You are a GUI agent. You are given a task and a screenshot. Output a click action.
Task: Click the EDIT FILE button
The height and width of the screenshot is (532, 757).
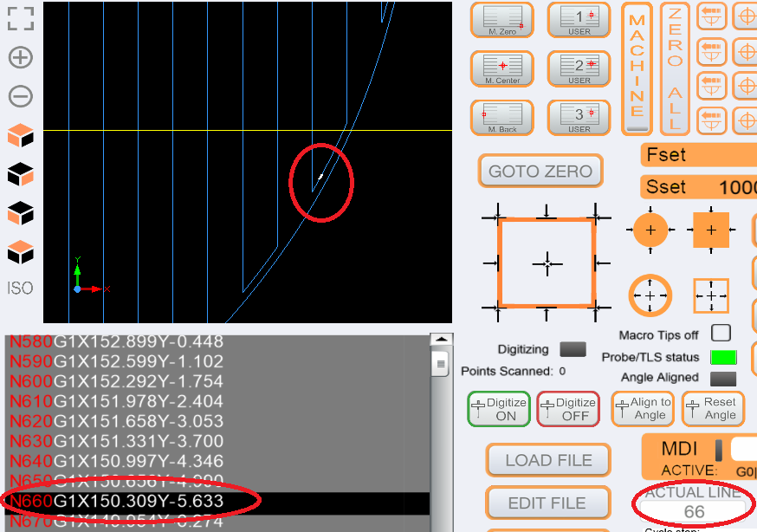point(548,503)
